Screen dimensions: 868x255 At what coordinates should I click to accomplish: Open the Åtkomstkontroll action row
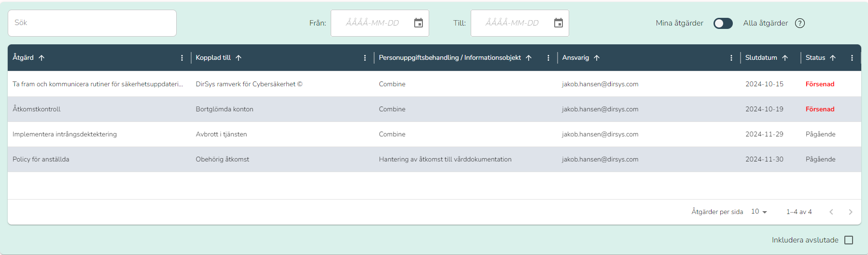(434, 109)
